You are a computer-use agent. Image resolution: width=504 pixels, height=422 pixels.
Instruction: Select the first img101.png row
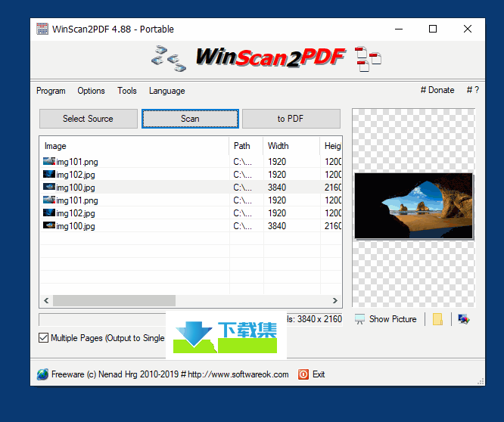tap(191, 162)
